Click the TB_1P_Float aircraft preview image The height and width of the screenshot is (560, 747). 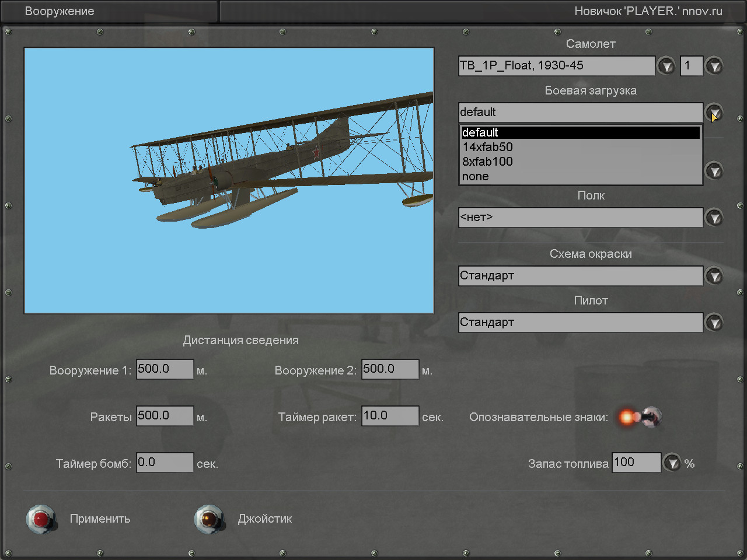229,181
